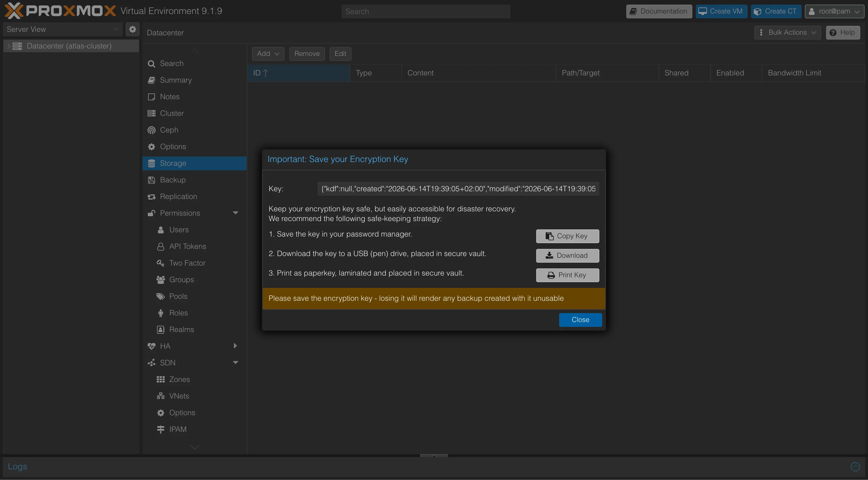Open the Cluster menu entry
868x480 pixels.
194,114
